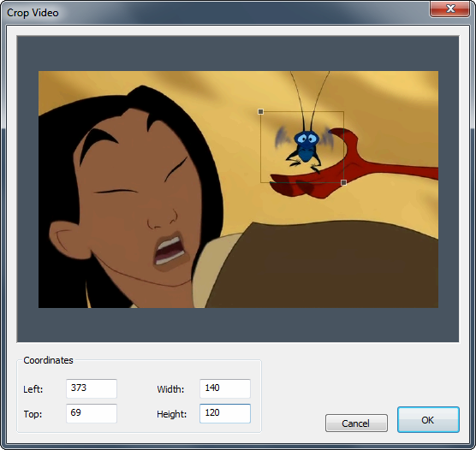Click the Height: label text
Image resolution: width=476 pixels, height=450 pixels.
pos(171,414)
